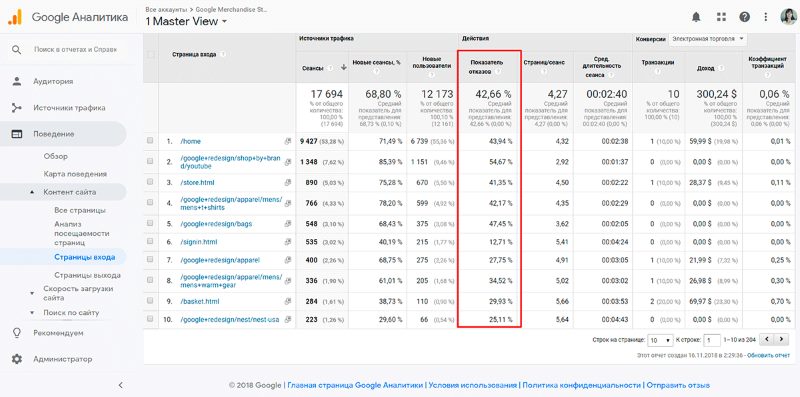Tick the checkbox for shop+by+brand/youtube row

[150, 161]
